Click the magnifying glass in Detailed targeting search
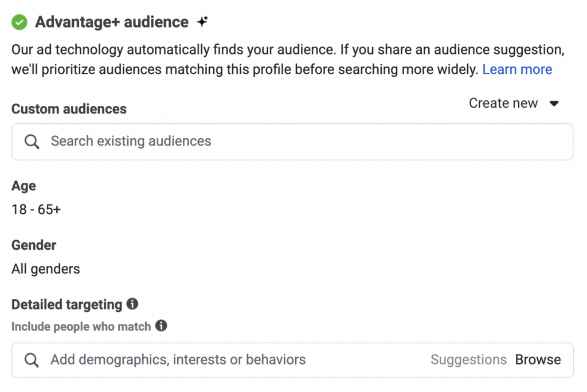 [32, 360]
